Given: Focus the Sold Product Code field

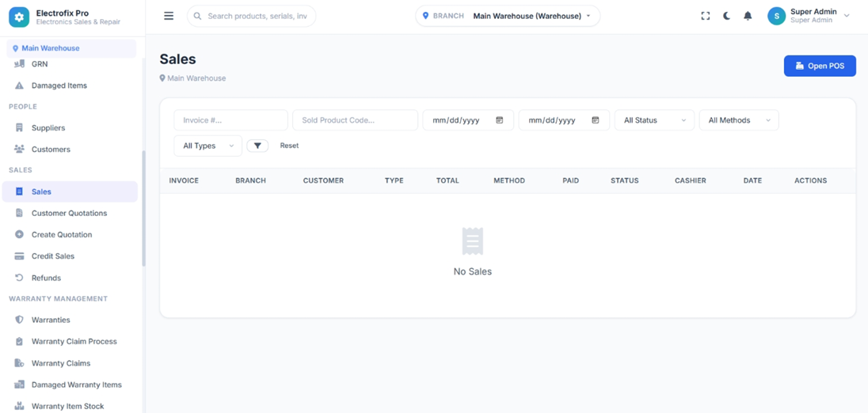Looking at the screenshot, I should click(356, 120).
